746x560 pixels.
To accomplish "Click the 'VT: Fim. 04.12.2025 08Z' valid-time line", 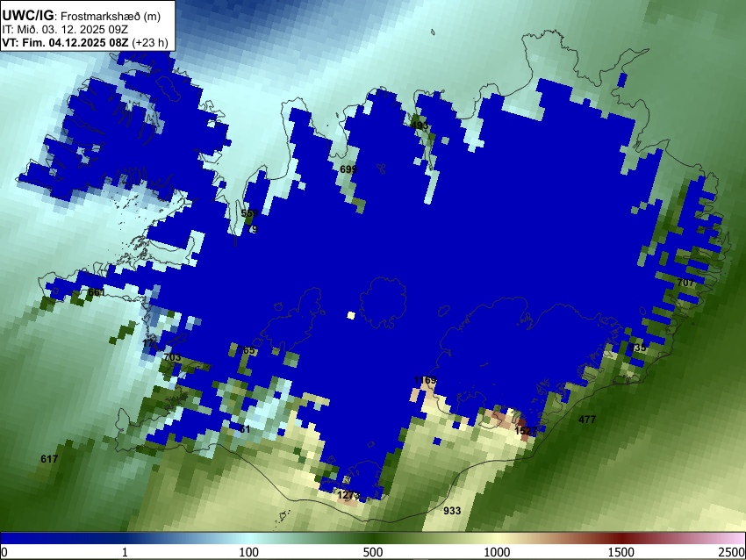I will pos(65,42).
